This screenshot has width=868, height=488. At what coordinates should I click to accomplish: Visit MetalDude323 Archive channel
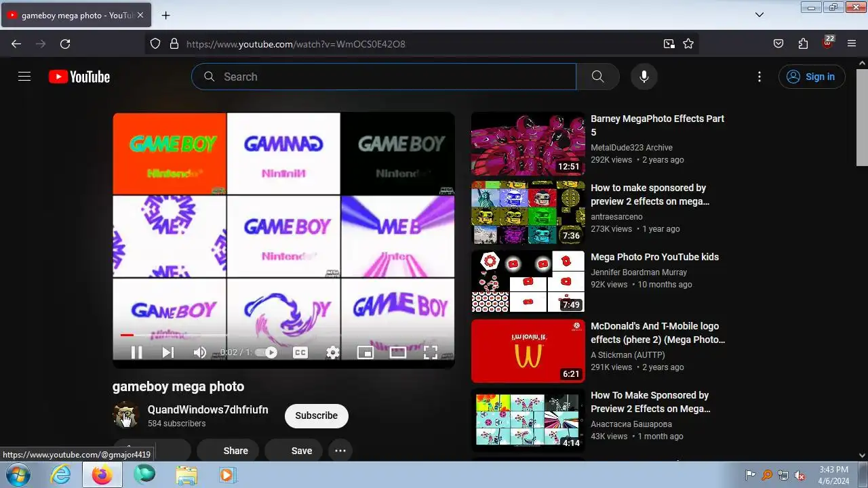[x=631, y=148]
